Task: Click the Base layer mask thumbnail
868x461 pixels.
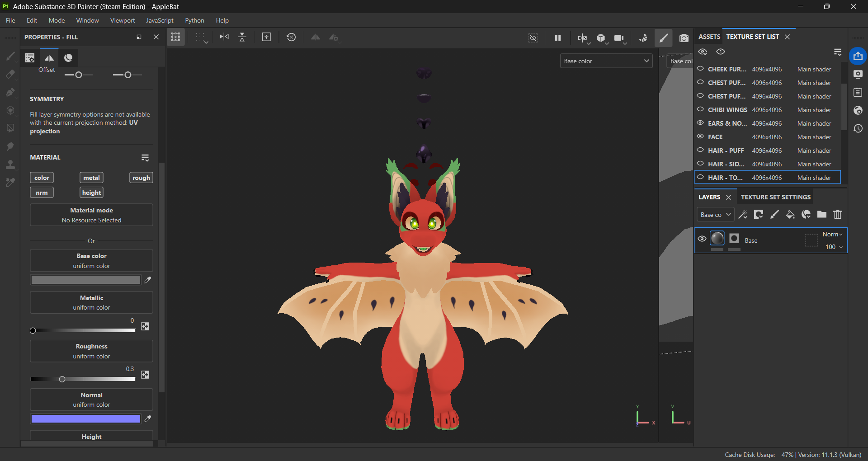Action: [x=734, y=239]
